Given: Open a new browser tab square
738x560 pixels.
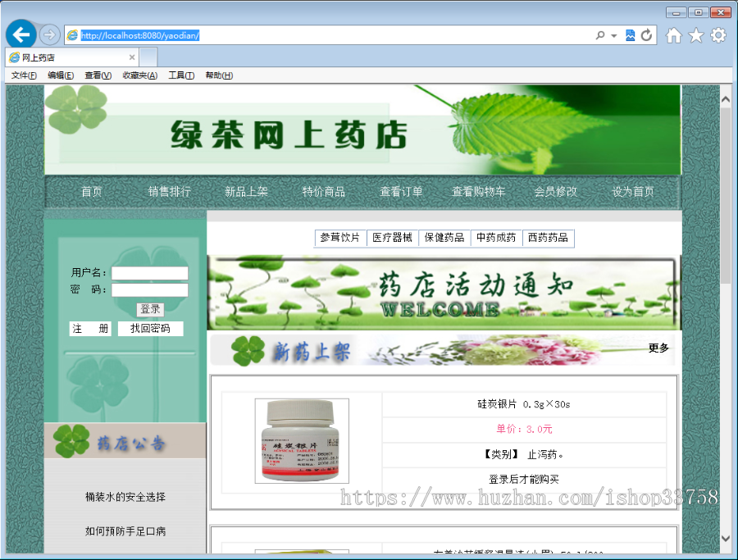Looking at the screenshot, I should [148, 57].
